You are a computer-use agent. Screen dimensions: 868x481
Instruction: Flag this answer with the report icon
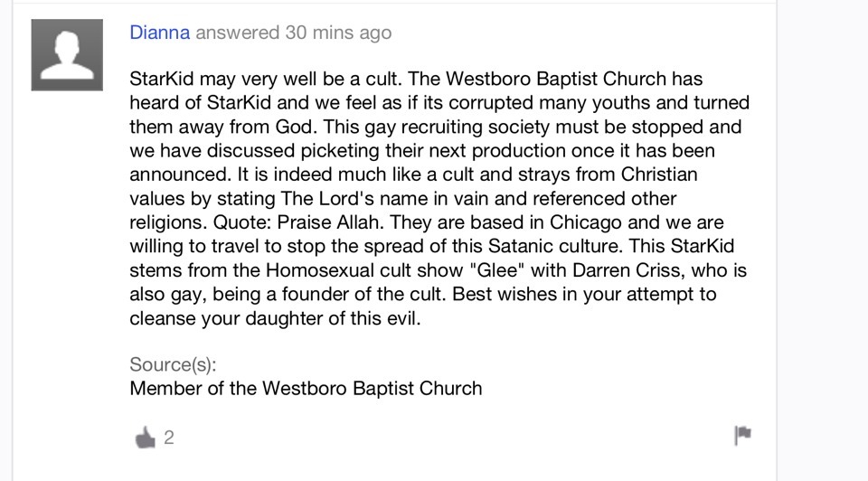click(x=743, y=435)
